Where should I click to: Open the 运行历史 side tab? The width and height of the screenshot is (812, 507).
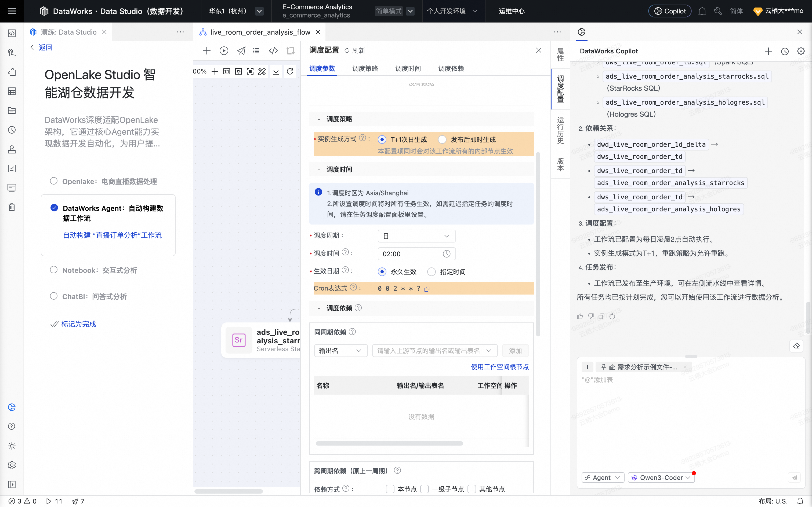point(560,130)
